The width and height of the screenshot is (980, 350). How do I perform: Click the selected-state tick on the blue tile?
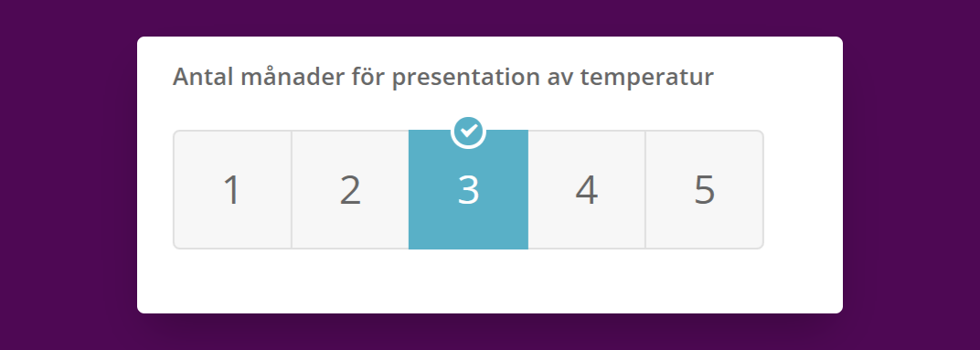pyautogui.click(x=468, y=133)
